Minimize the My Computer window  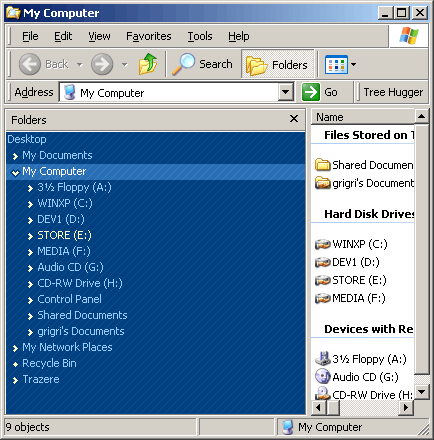coord(386,13)
